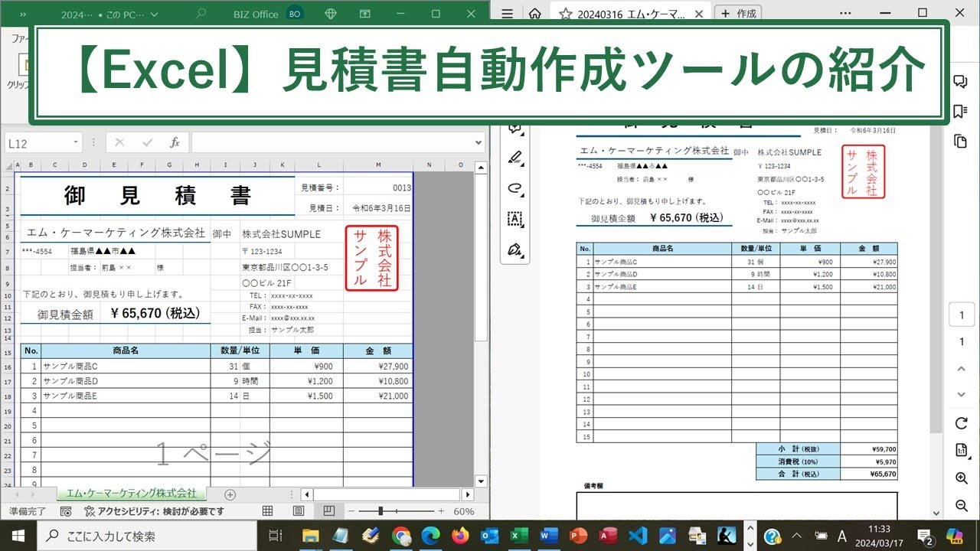
Task: Switch Excel to Page Layout view
Action: coord(299,511)
